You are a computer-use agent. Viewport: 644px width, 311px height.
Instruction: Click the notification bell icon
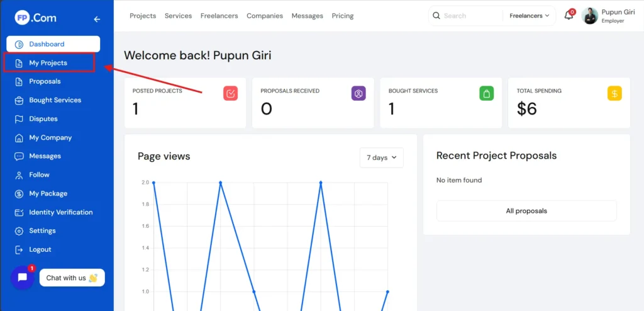click(569, 16)
